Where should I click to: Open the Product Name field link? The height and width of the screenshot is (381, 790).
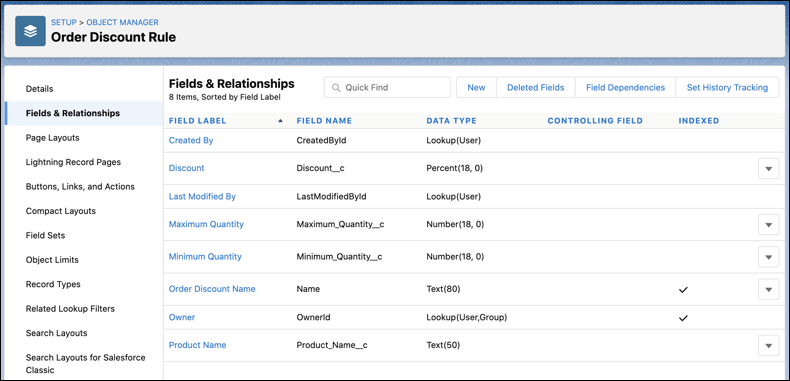198,345
